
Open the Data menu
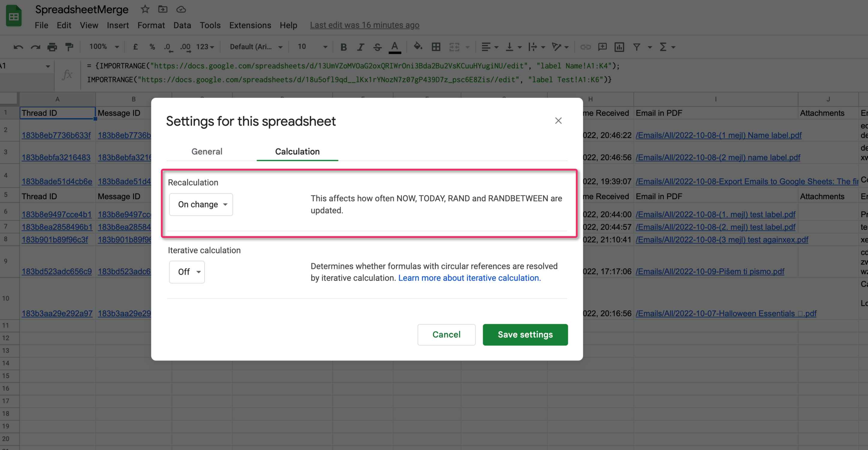pos(182,25)
